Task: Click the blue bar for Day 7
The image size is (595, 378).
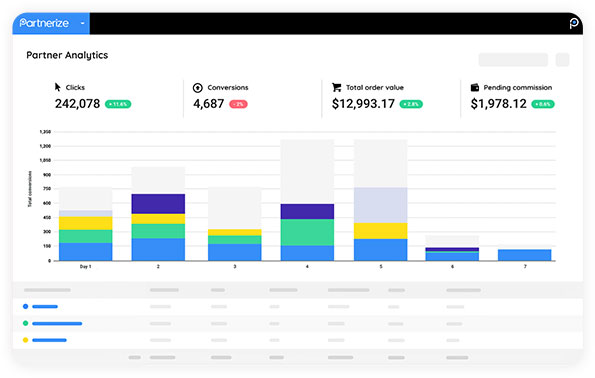Action: tap(524, 255)
